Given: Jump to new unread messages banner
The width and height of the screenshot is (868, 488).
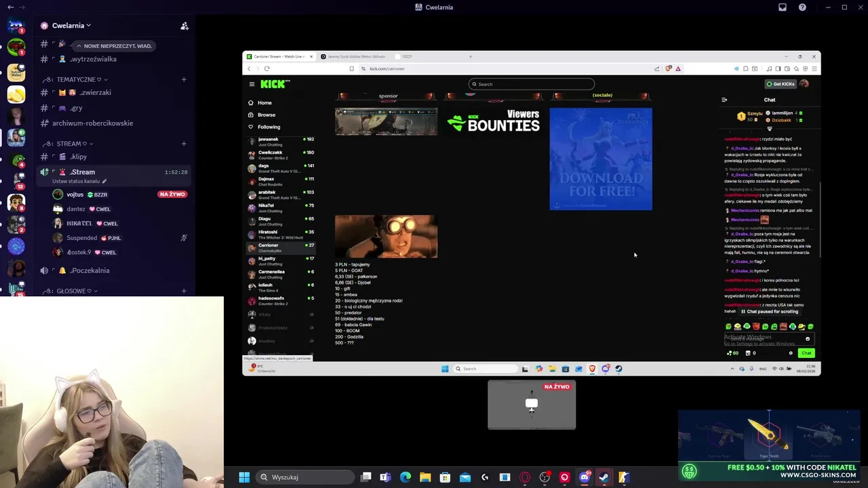Looking at the screenshot, I should coord(114,46).
